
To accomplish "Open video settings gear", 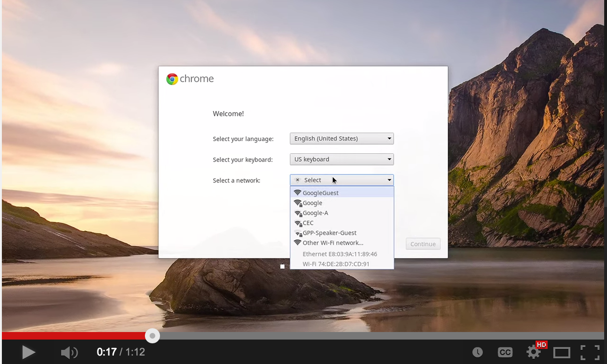I will [533, 352].
